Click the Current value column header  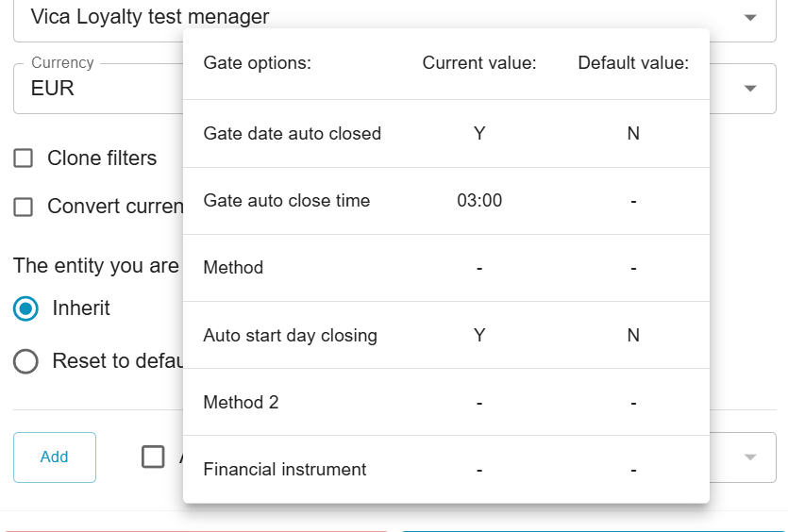[x=479, y=64]
